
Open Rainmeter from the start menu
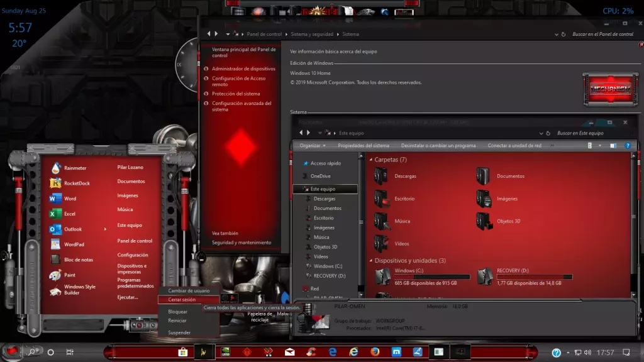pos(74,167)
